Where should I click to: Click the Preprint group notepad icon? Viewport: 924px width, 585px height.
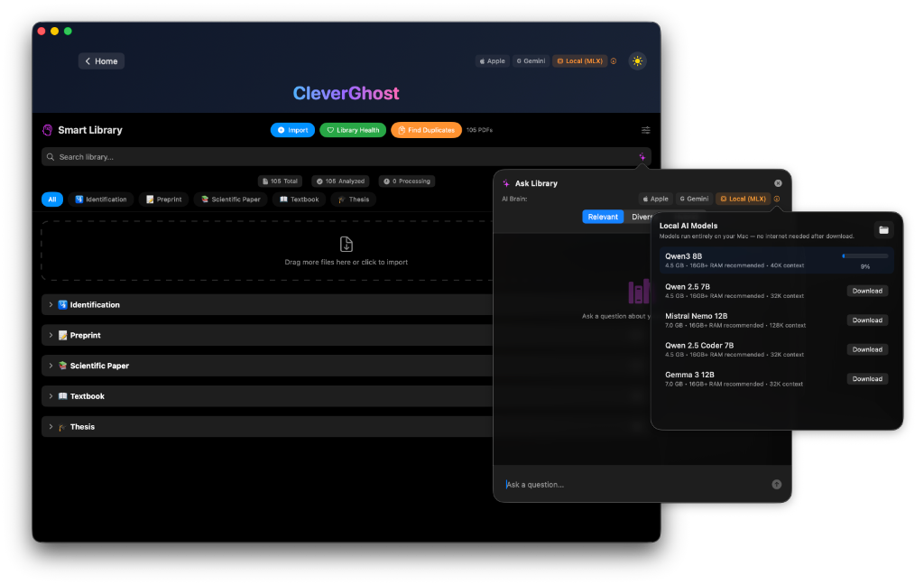62,336
